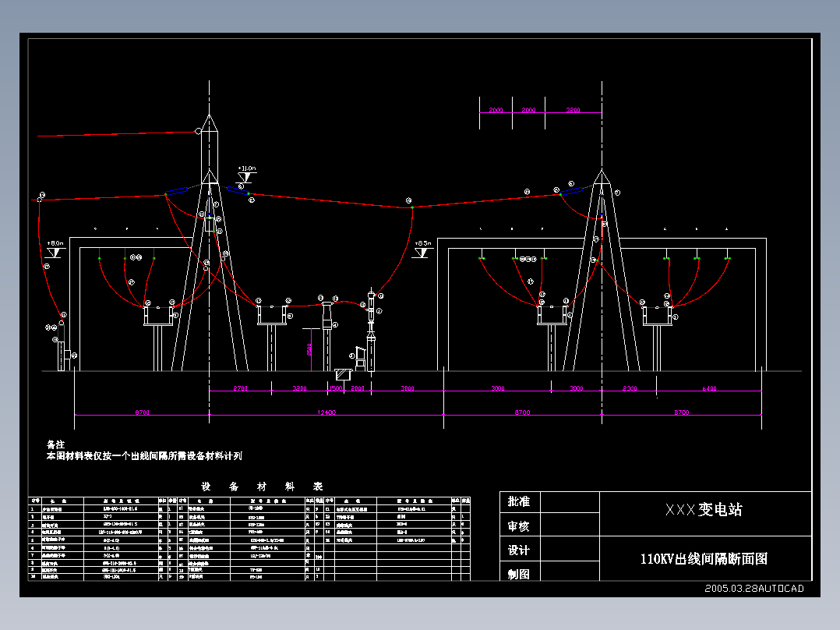Select the 12400 dimension label

(326, 412)
